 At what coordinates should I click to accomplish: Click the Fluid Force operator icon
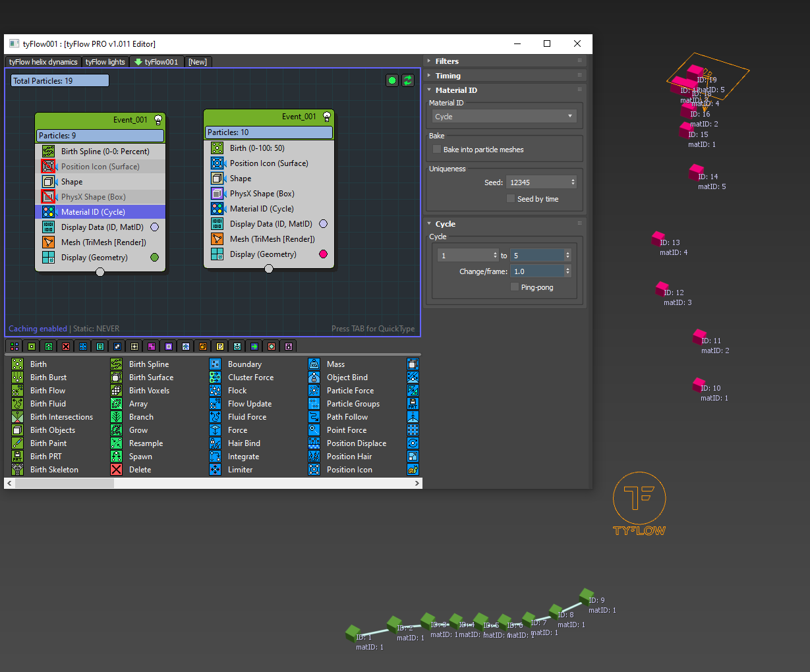[216, 417]
